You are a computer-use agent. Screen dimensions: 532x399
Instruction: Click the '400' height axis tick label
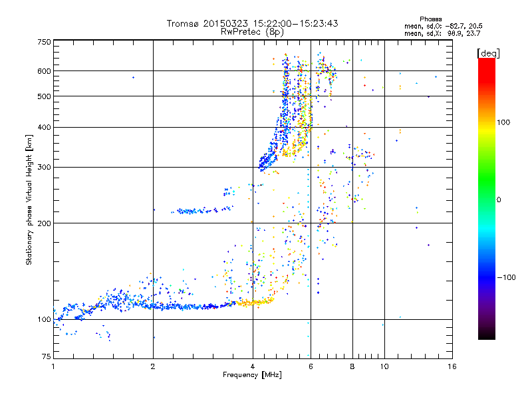click(x=44, y=127)
